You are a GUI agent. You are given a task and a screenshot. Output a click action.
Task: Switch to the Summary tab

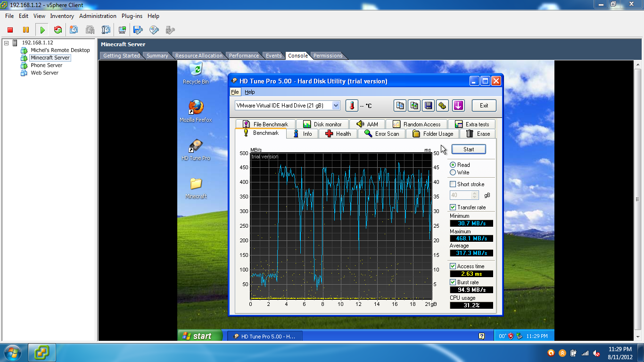(157, 56)
